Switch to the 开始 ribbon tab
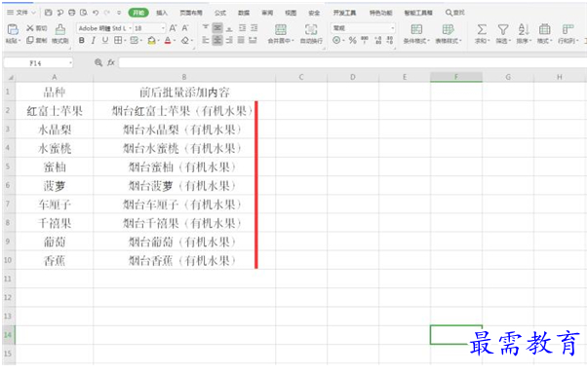 coord(138,13)
